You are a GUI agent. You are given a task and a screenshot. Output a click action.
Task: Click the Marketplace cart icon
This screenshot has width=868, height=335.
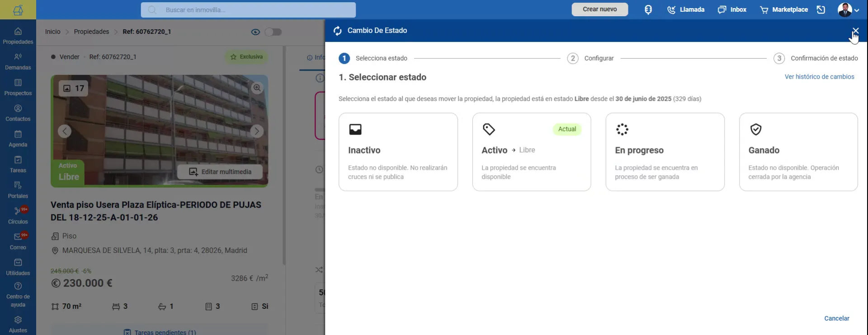pos(764,9)
